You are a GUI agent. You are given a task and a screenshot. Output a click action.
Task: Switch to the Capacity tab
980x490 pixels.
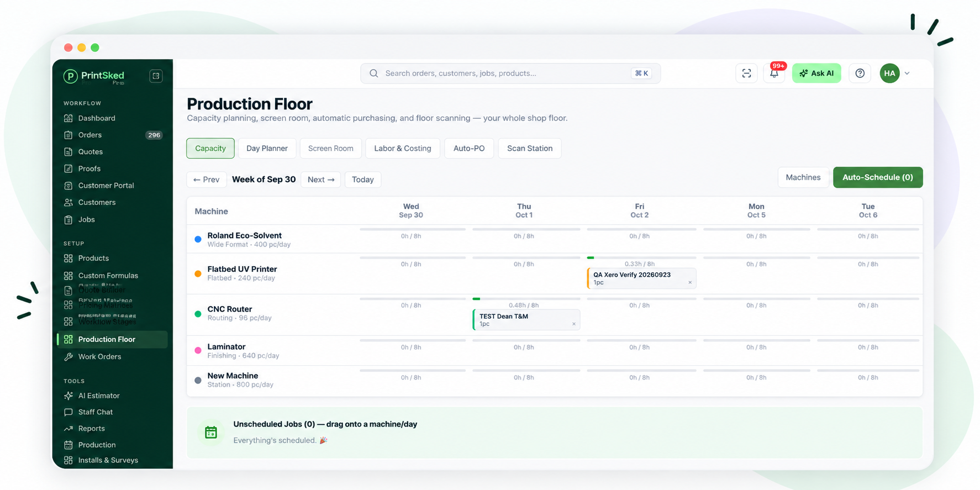click(210, 148)
